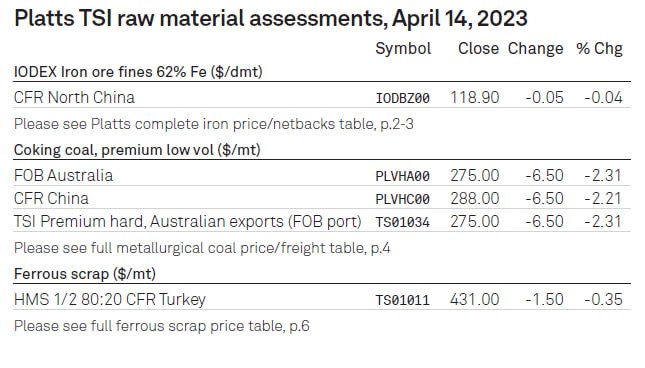Click the CFR China row label
645x368 pixels.
coord(51,199)
